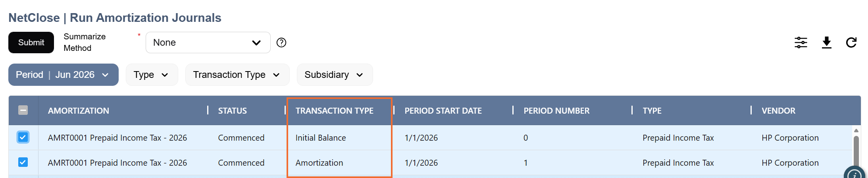Click the Vendor column header
The height and width of the screenshot is (178, 868).
[x=778, y=111]
